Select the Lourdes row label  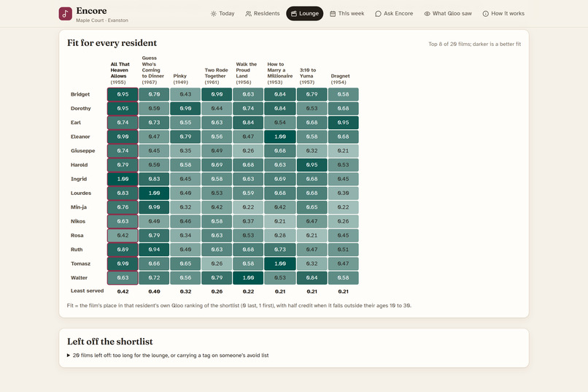tap(81, 193)
